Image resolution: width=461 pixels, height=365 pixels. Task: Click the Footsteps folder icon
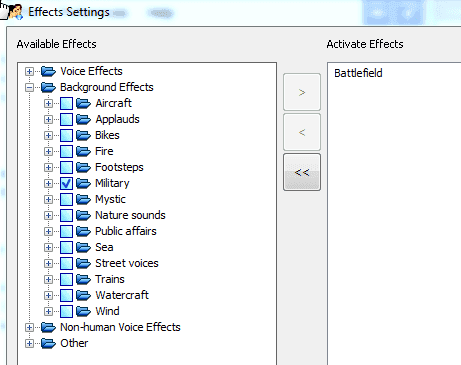[x=83, y=167]
